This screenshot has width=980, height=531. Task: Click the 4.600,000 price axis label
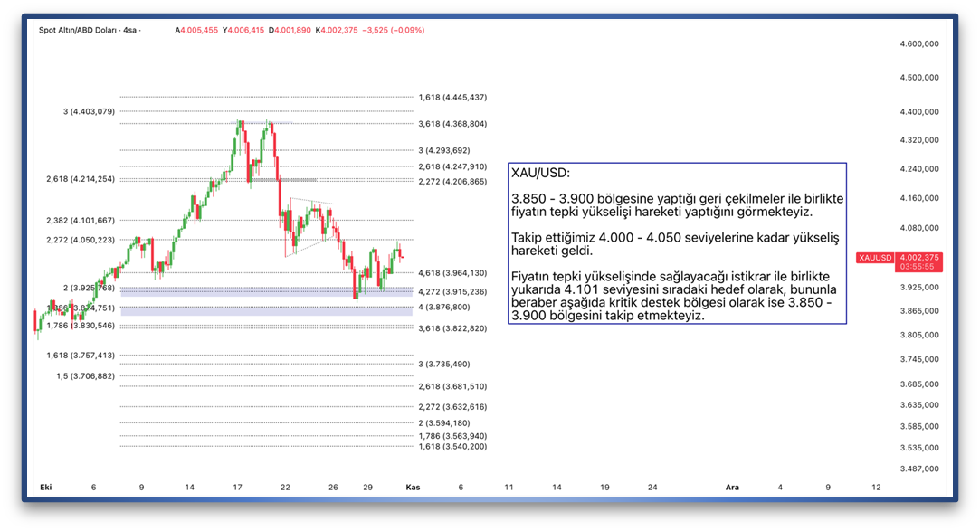click(918, 43)
